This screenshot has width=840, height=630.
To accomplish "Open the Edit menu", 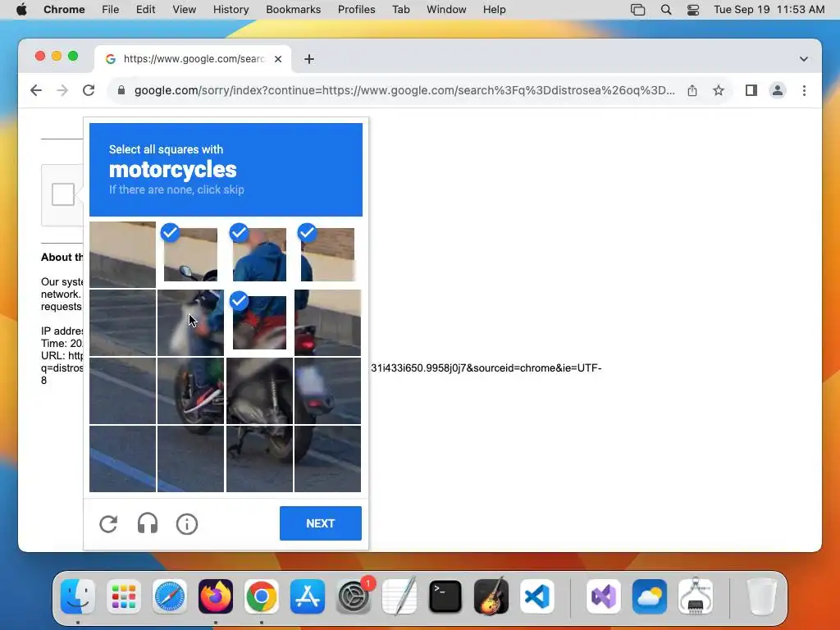I will [145, 10].
